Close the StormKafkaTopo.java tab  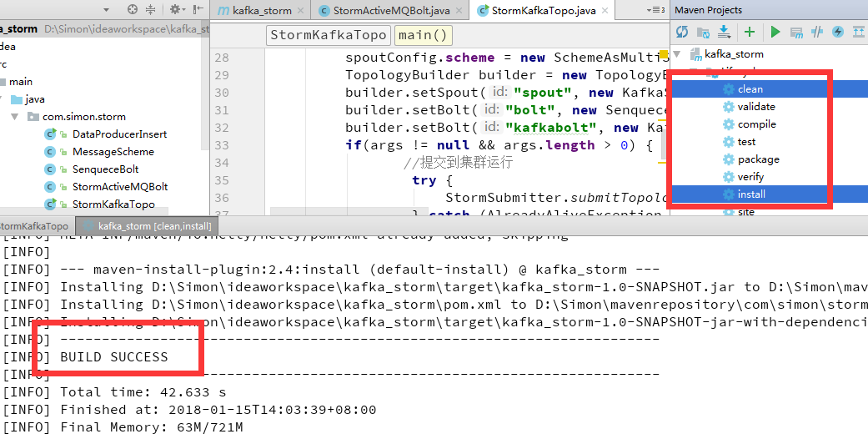click(x=605, y=11)
